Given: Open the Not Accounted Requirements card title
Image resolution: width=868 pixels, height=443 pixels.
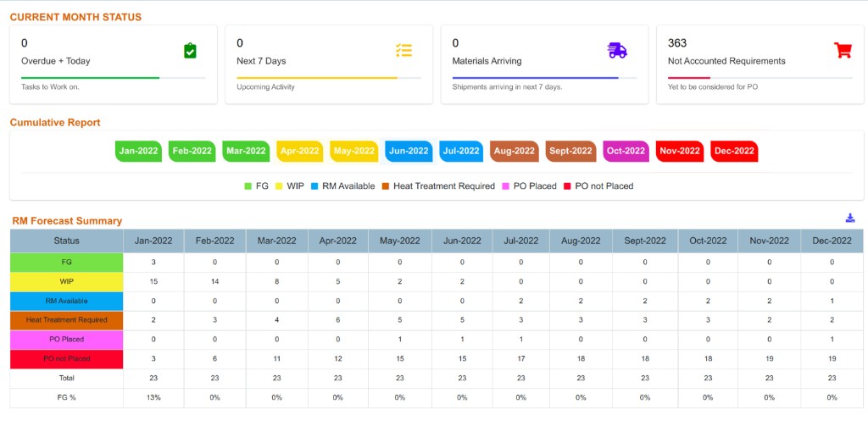Looking at the screenshot, I should click(x=726, y=61).
